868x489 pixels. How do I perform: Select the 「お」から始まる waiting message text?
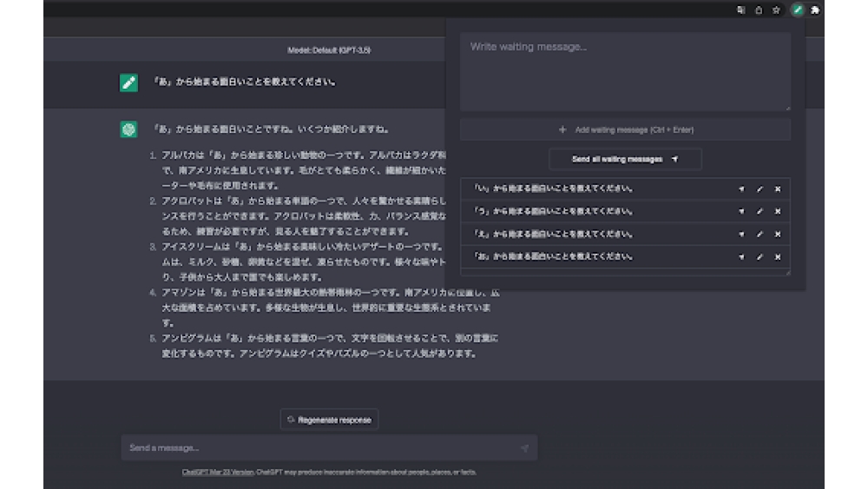(553, 257)
